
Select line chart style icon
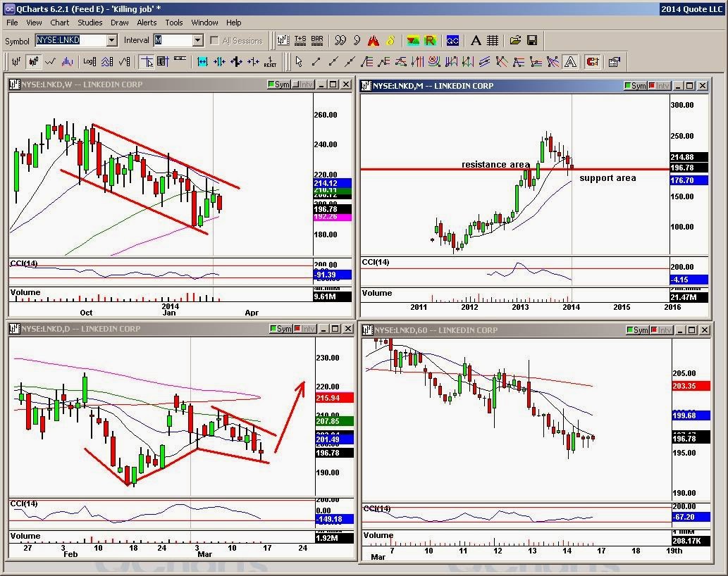pyautogui.click(x=50, y=62)
